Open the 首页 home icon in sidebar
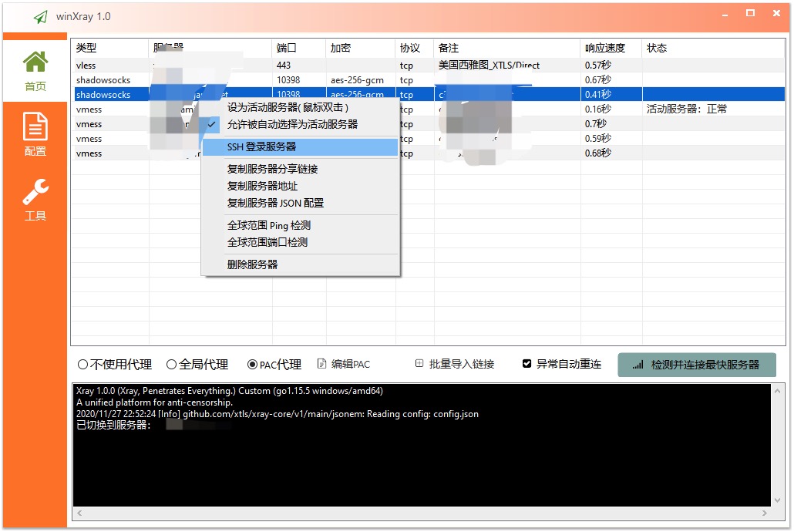This screenshot has height=532, width=794. pos(35,62)
